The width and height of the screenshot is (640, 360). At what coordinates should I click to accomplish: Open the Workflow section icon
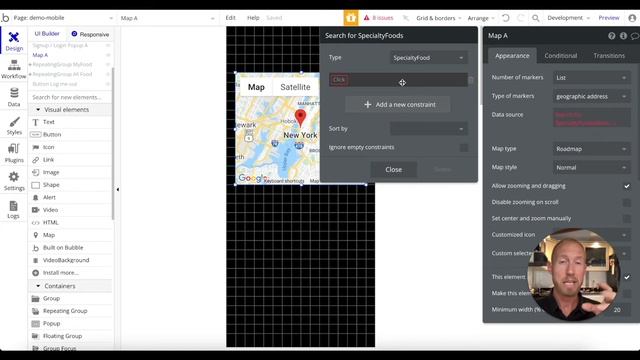click(x=14, y=65)
